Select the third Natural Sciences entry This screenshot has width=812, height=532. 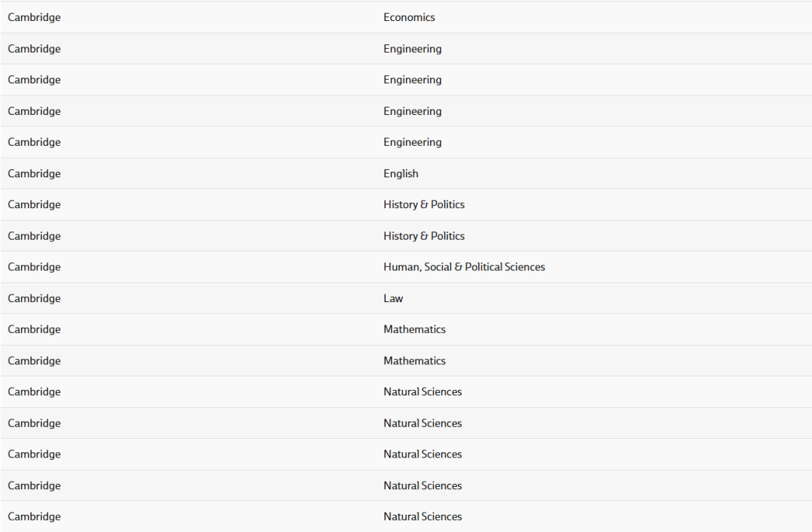(423, 454)
